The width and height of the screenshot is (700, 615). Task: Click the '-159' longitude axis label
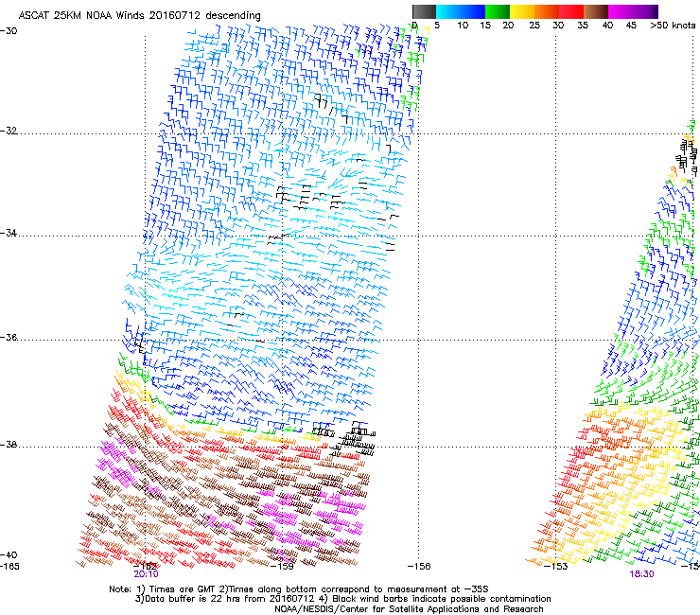282,567
